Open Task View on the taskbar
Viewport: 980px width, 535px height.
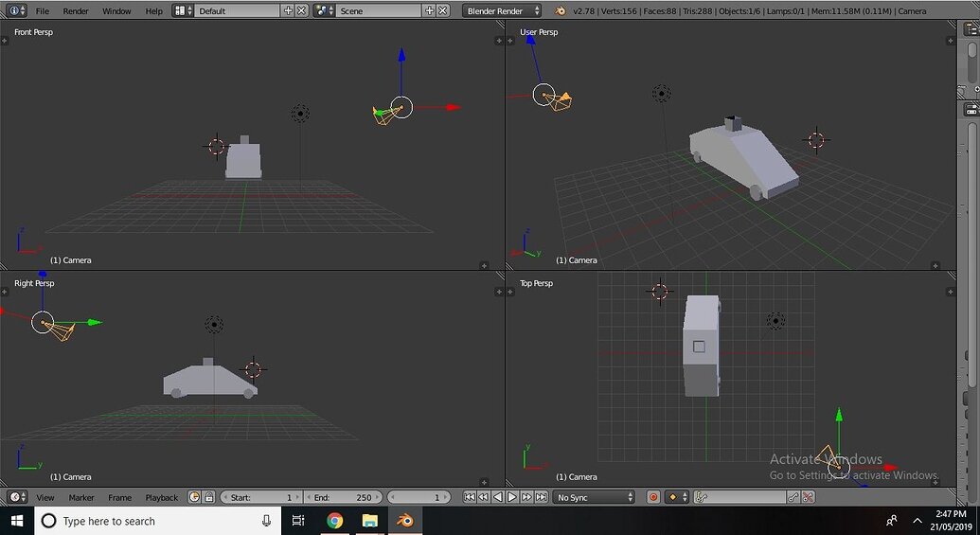tap(298, 521)
